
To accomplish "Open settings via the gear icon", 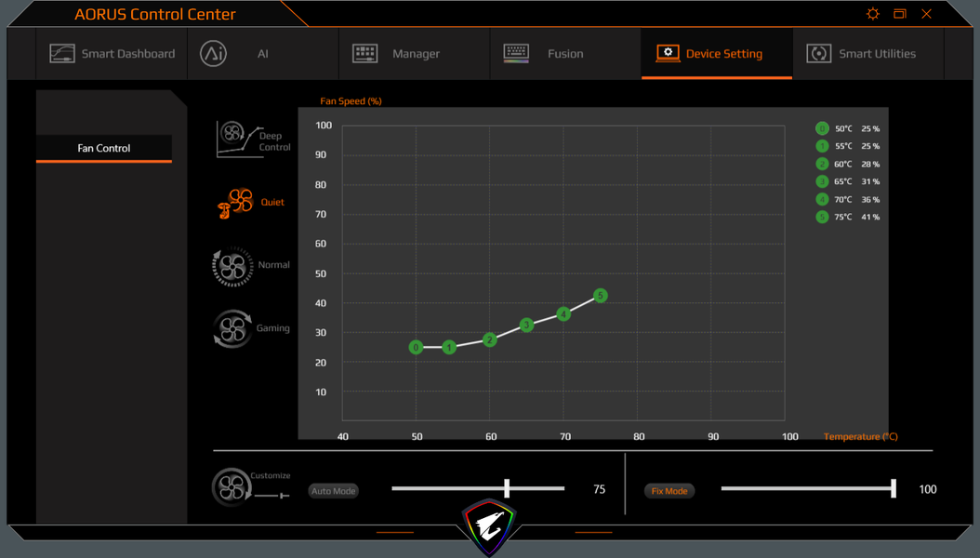I will pyautogui.click(x=873, y=14).
